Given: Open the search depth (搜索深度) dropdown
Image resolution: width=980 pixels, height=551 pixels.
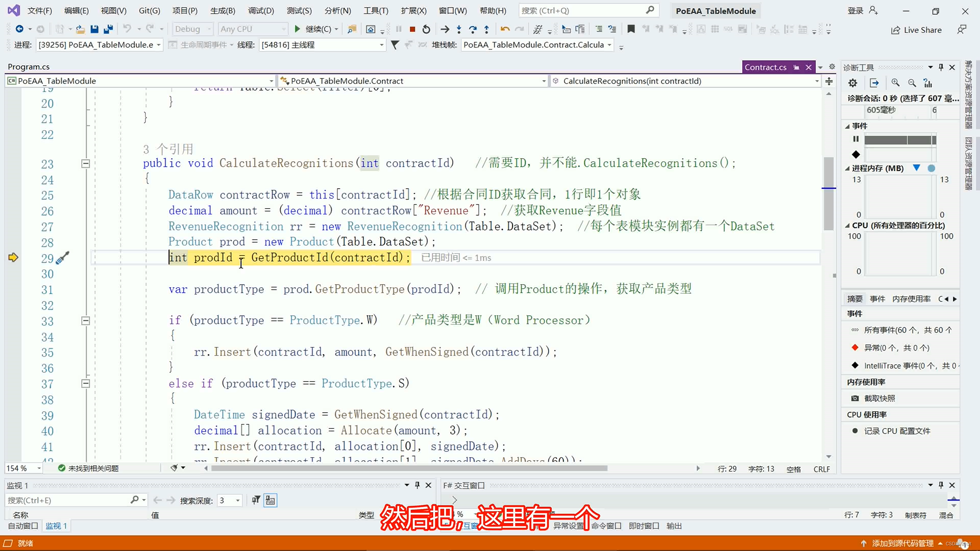Looking at the screenshot, I should [x=229, y=500].
